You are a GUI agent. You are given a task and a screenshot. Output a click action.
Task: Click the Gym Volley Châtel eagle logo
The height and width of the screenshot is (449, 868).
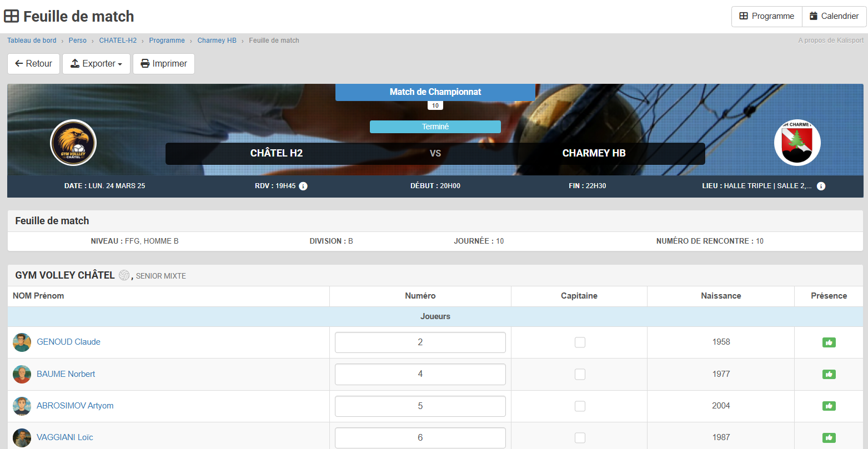73,143
